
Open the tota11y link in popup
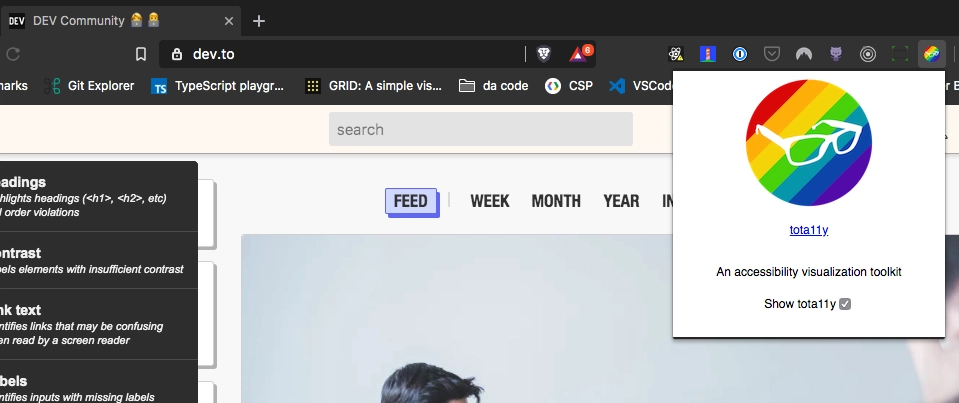(809, 230)
